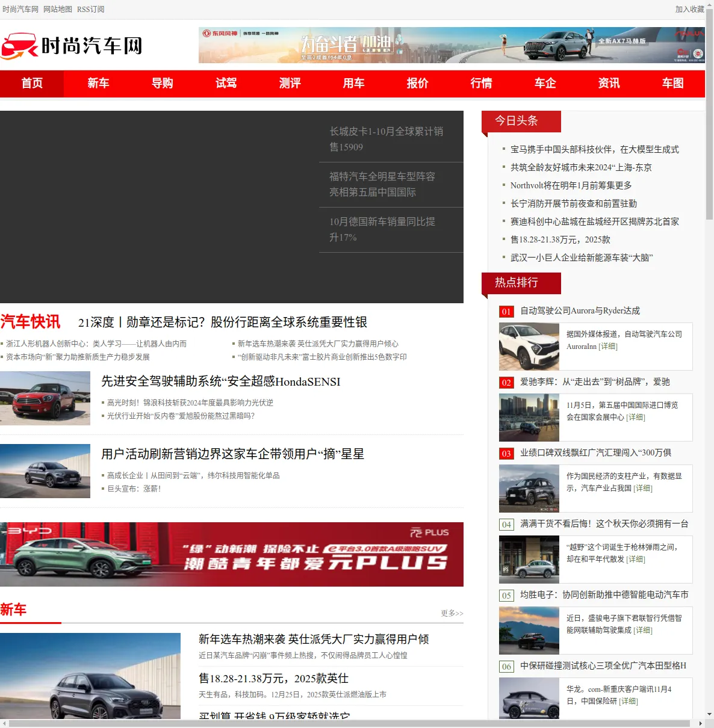Open article 浙江人形机器人创新中心

tap(96, 344)
